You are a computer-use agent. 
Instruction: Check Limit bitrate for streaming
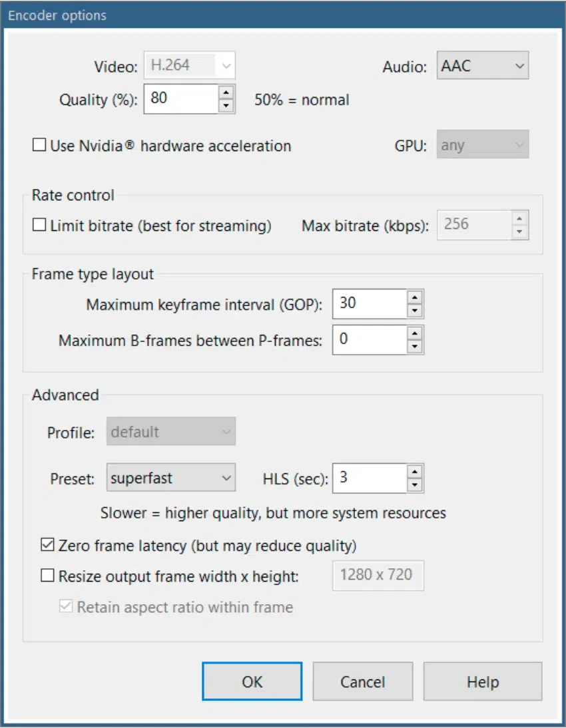[39, 226]
